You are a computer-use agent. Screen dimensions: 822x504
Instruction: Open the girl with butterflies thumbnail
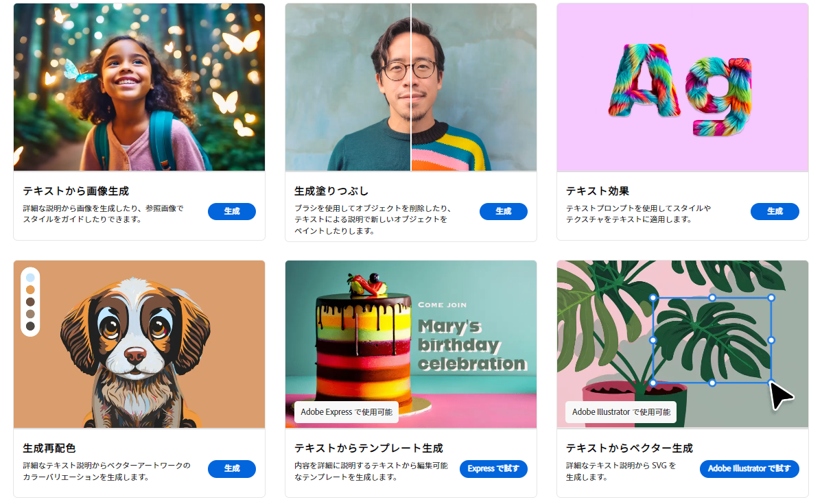[x=139, y=87]
